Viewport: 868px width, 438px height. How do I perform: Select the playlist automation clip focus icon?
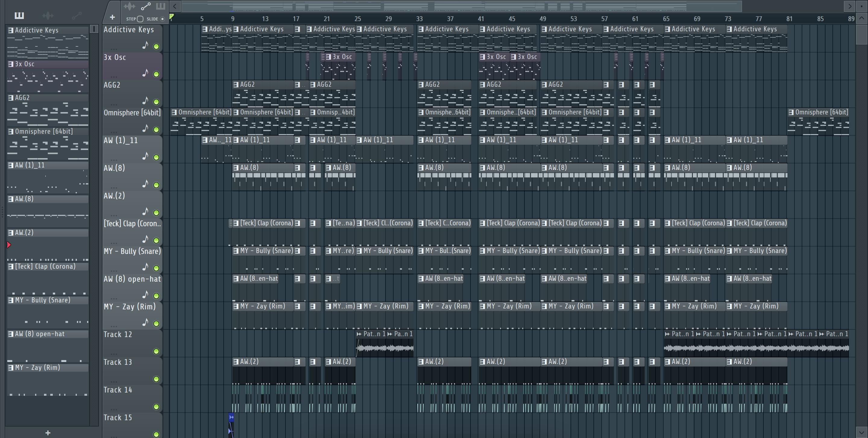tap(146, 6)
